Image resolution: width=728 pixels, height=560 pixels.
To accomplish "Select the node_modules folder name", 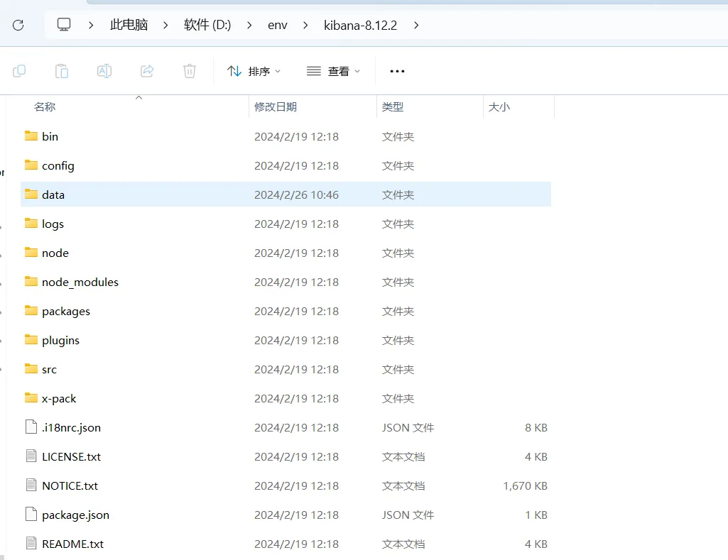I will point(80,282).
